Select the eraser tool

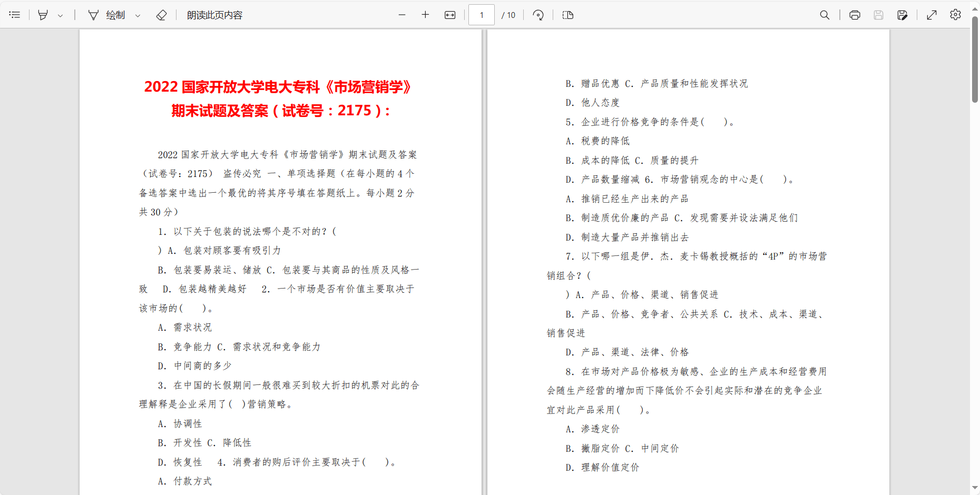(x=161, y=15)
